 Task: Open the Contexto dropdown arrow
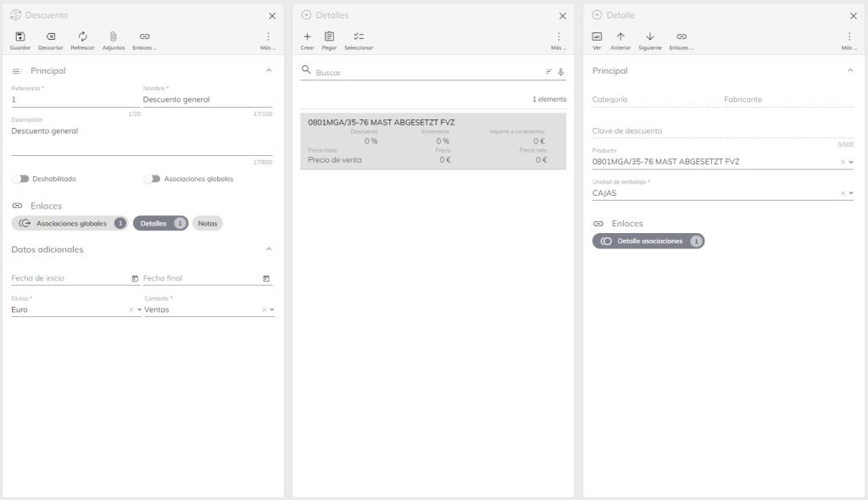pos(272,309)
